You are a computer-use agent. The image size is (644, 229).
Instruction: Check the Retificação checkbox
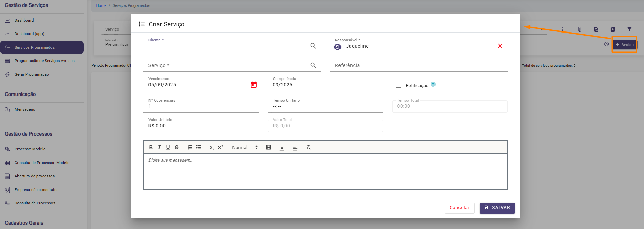pyautogui.click(x=398, y=85)
